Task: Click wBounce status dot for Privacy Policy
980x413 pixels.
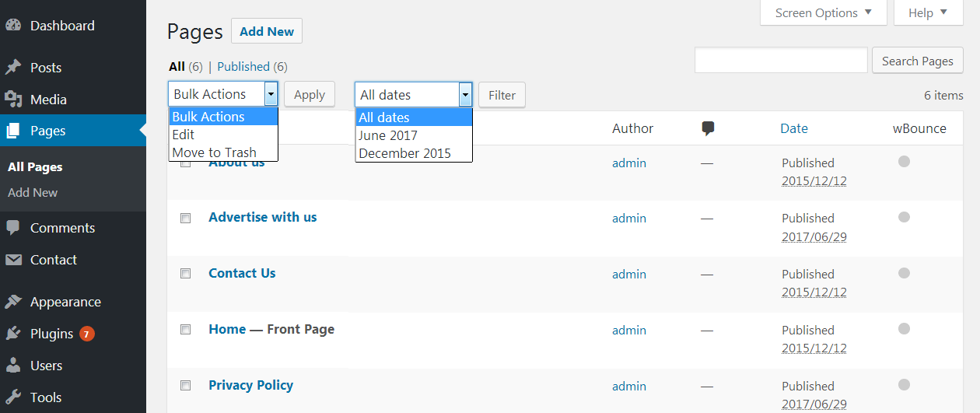Action: [904, 384]
